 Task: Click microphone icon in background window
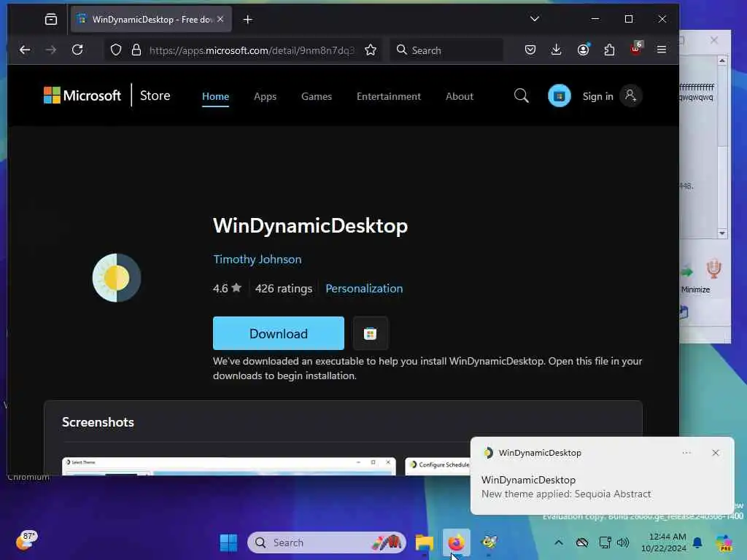coord(713,268)
